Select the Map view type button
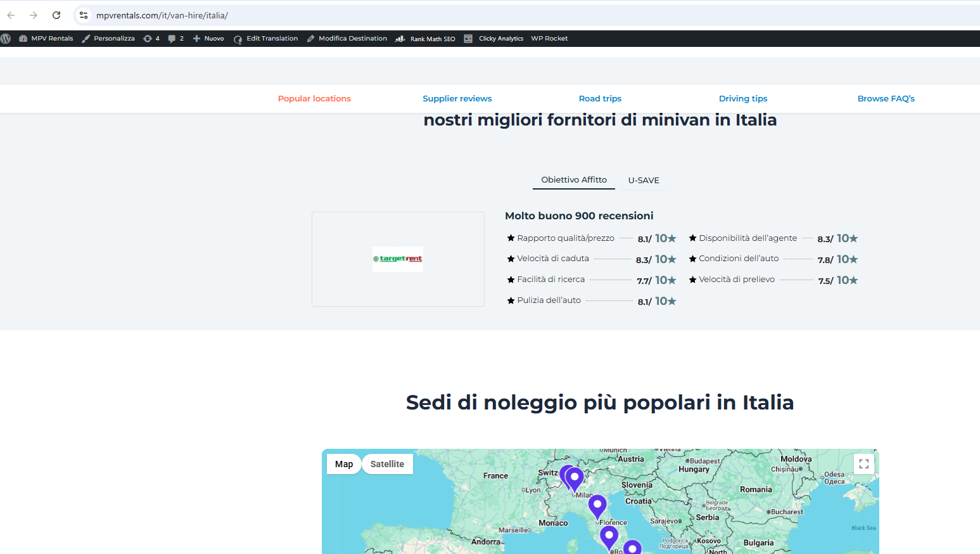 (344, 464)
